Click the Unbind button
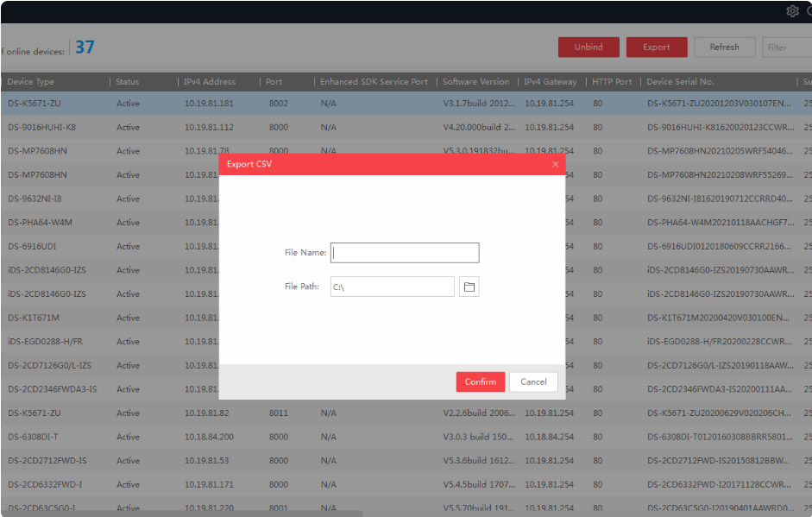The image size is (812, 517). tap(589, 47)
